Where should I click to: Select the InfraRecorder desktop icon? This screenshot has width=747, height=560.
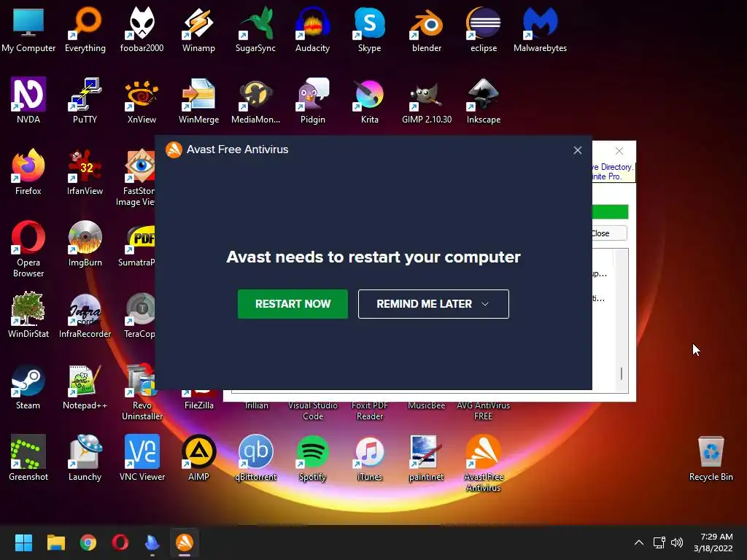(x=85, y=315)
